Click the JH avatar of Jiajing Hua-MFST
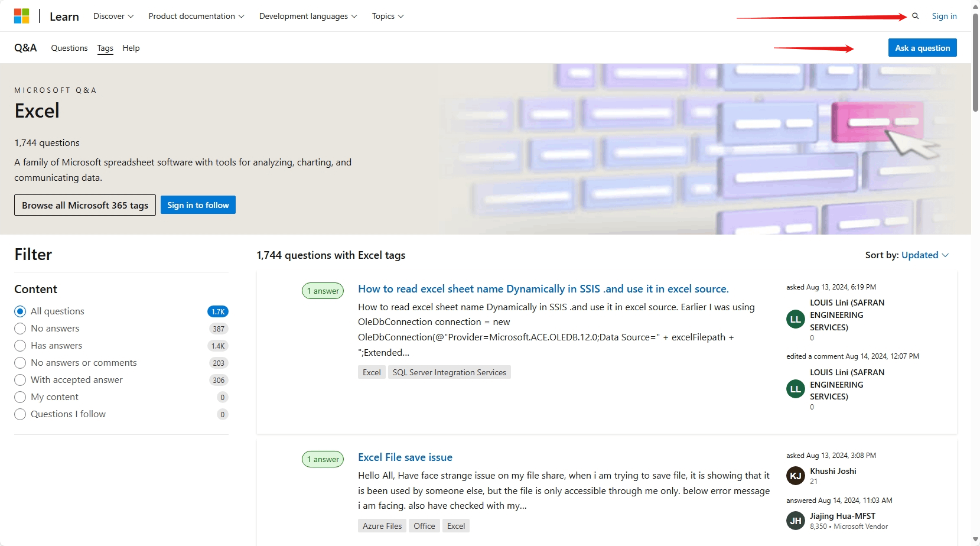This screenshot has width=980, height=546. pos(796,521)
